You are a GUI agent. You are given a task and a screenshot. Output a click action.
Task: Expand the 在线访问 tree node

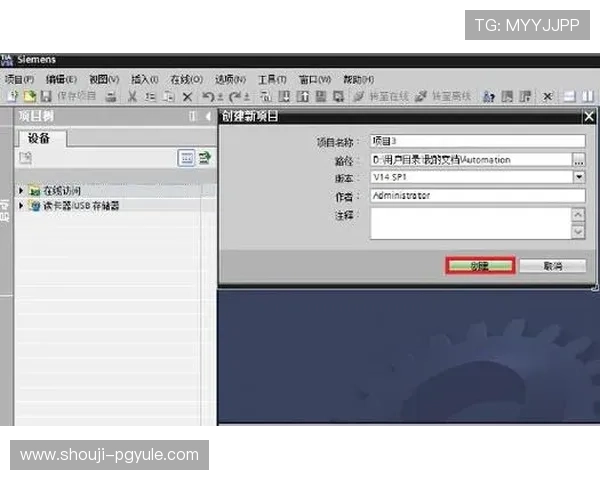[21, 190]
